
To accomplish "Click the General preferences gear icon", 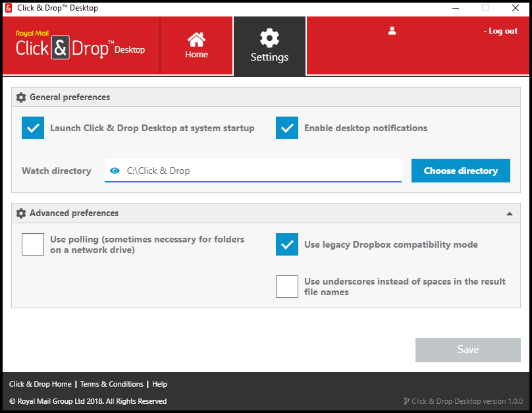I will tap(21, 97).
